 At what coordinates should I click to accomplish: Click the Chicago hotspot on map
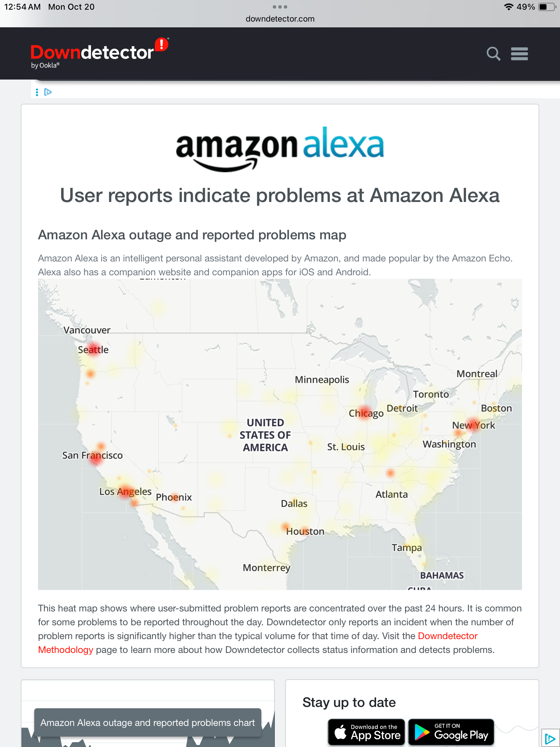365,412
